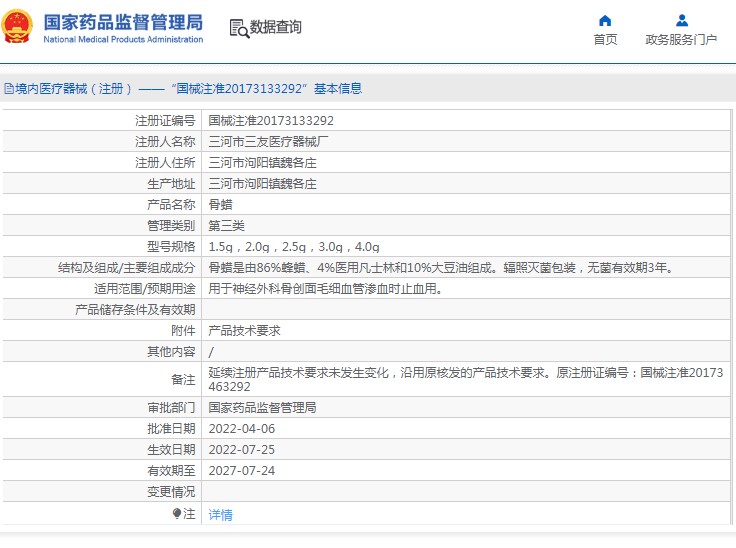
Task: Open the 数据查询 search icon
Action: click(x=239, y=28)
